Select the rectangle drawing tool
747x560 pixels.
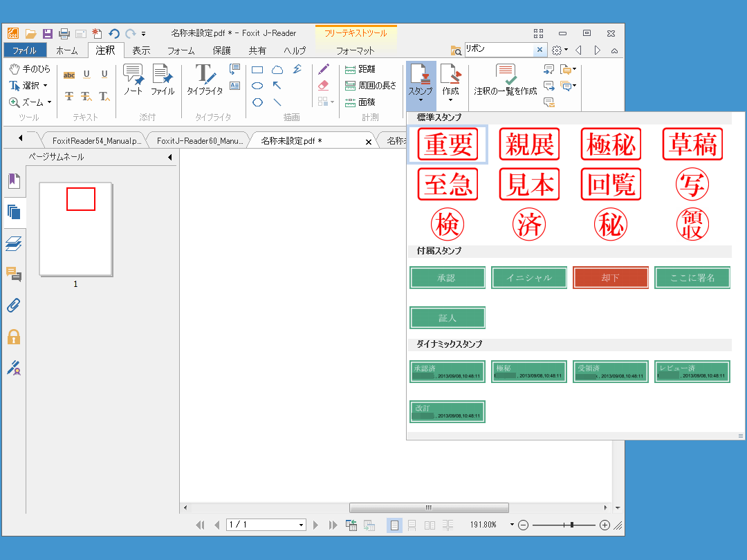[x=257, y=70]
